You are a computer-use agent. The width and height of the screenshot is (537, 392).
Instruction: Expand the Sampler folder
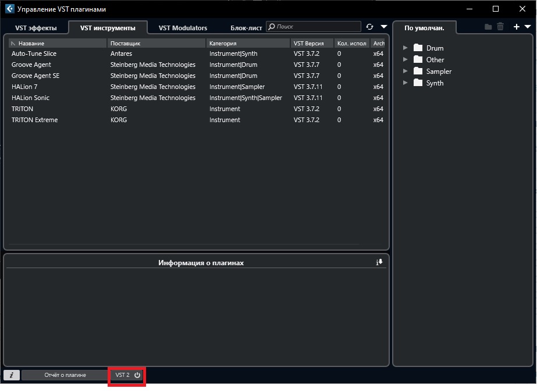pyautogui.click(x=406, y=71)
